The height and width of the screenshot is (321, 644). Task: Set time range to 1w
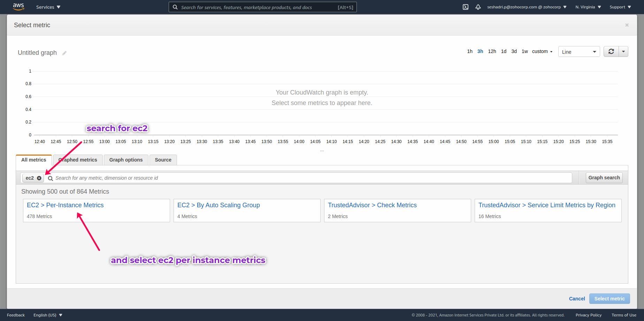click(525, 51)
